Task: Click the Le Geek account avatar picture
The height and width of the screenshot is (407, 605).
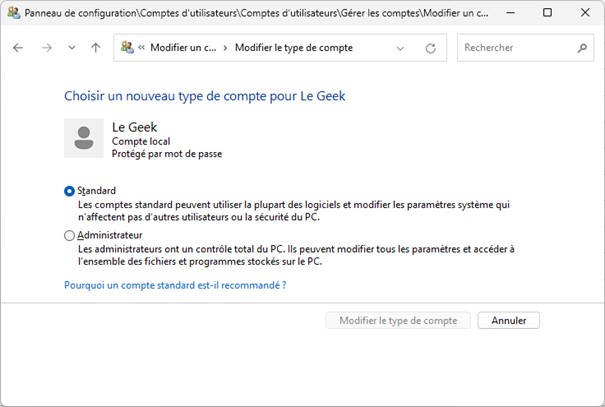Action: pos(84,138)
